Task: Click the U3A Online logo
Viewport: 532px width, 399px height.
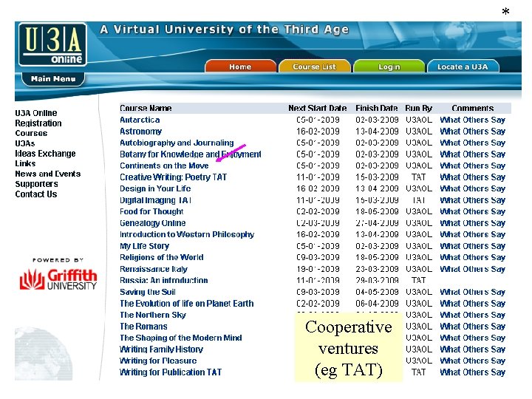Action: point(52,44)
